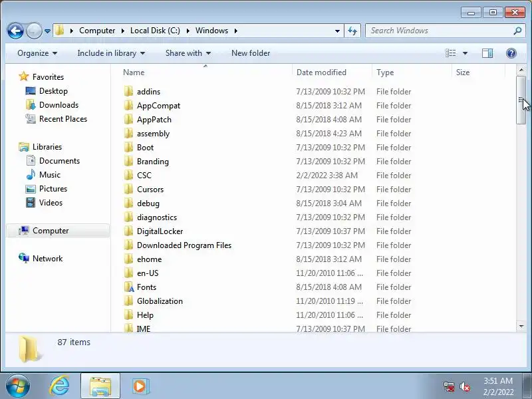532x399 pixels.
Task: Select the addins folder icon
Action: coord(128,91)
